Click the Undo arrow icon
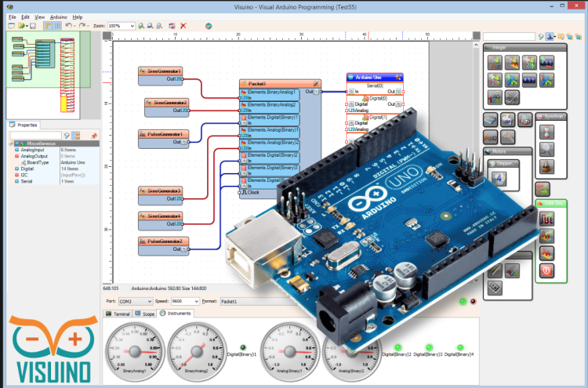588x388 pixels. click(x=69, y=26)
